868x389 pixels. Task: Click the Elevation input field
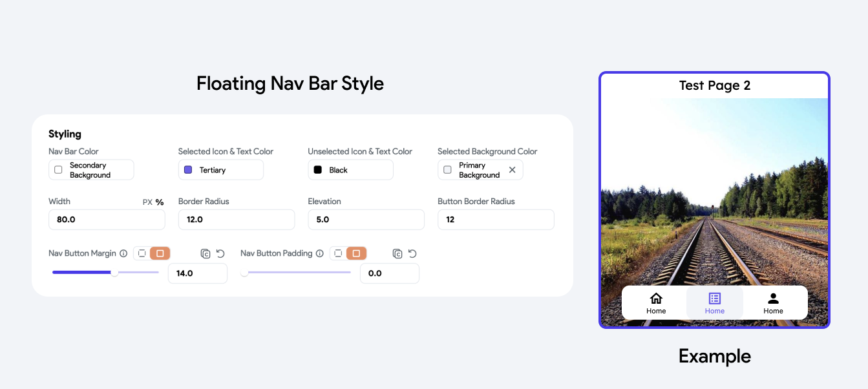point(366,220)
